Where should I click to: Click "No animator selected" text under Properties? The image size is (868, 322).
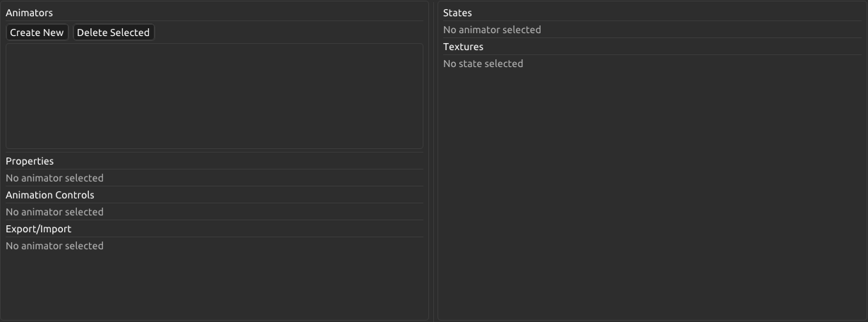pos(54,178)
